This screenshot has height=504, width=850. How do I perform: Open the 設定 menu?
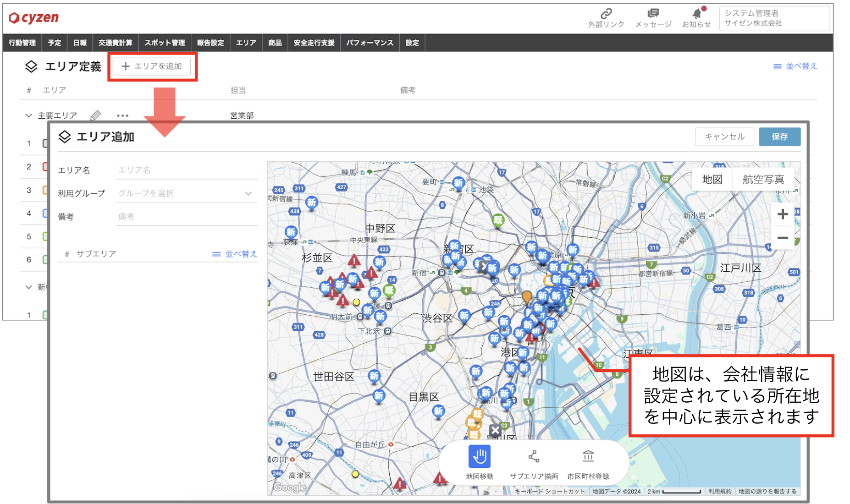[x=412, y=43]
